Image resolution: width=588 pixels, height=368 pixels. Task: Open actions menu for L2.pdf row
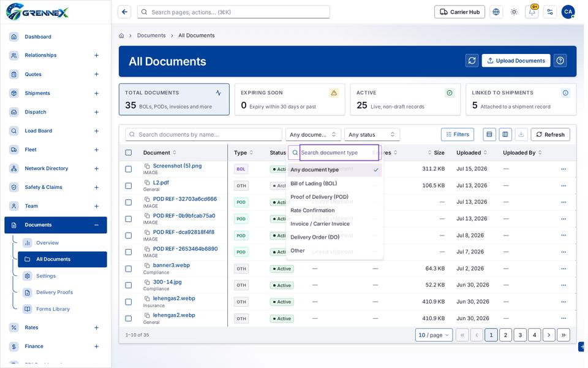coord(563,186)
